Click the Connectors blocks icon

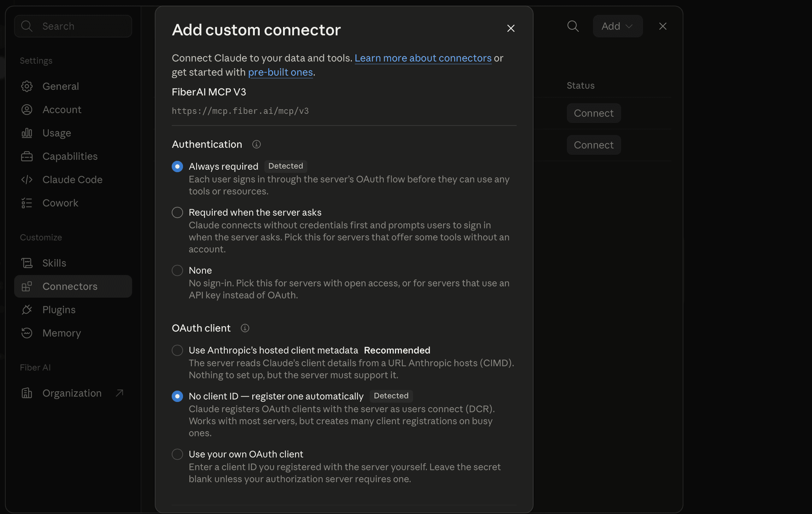pos(27,286)
